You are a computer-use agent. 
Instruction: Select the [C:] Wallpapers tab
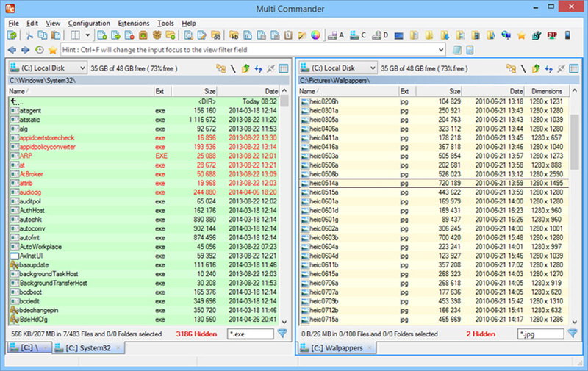tap(337, 347)
